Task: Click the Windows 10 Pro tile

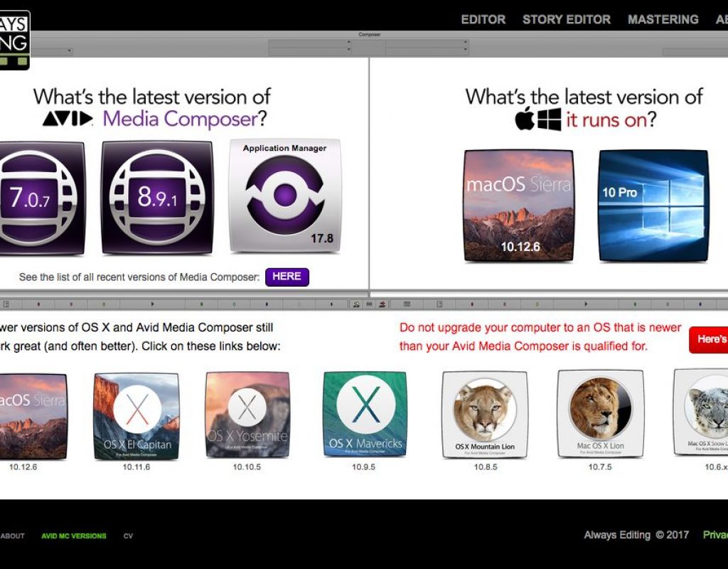Action: pyautogui.click(x=653, y=206)
